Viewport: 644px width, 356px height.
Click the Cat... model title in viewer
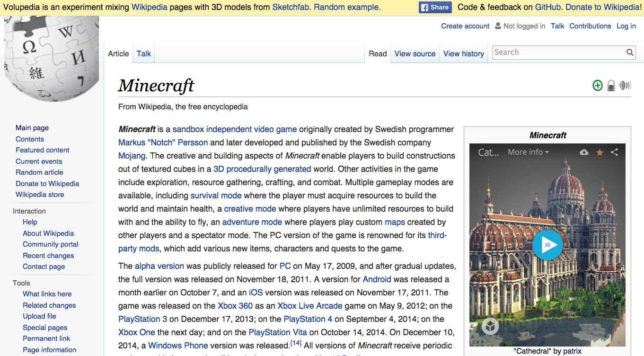click(x=488, y=152)
